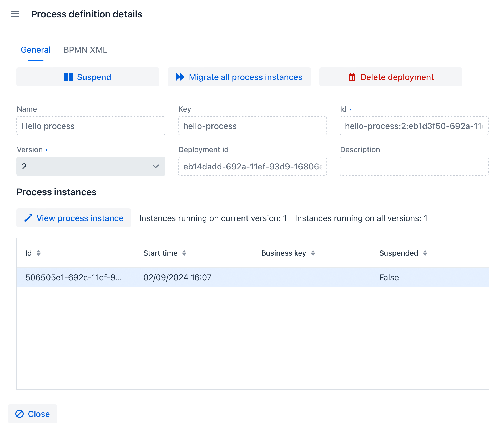Click the circle-slash Close icon
The image size is (504, 429).
[x=19, y=414]
